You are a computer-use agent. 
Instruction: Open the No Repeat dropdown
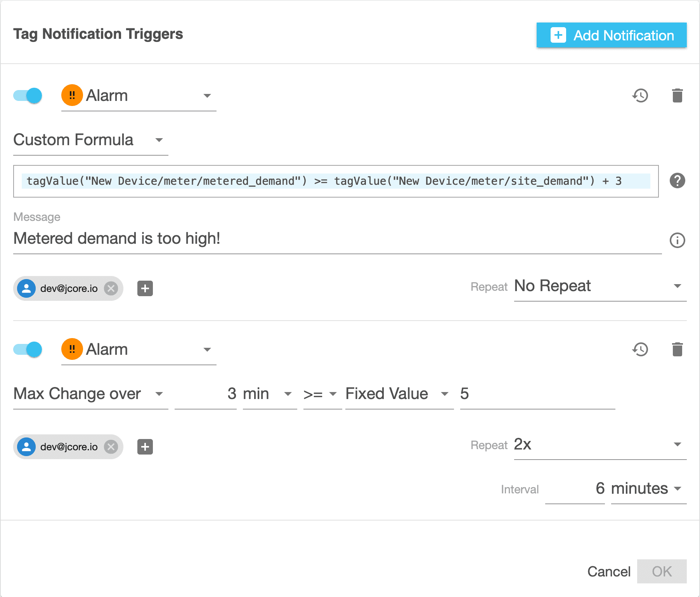(600, 286)
